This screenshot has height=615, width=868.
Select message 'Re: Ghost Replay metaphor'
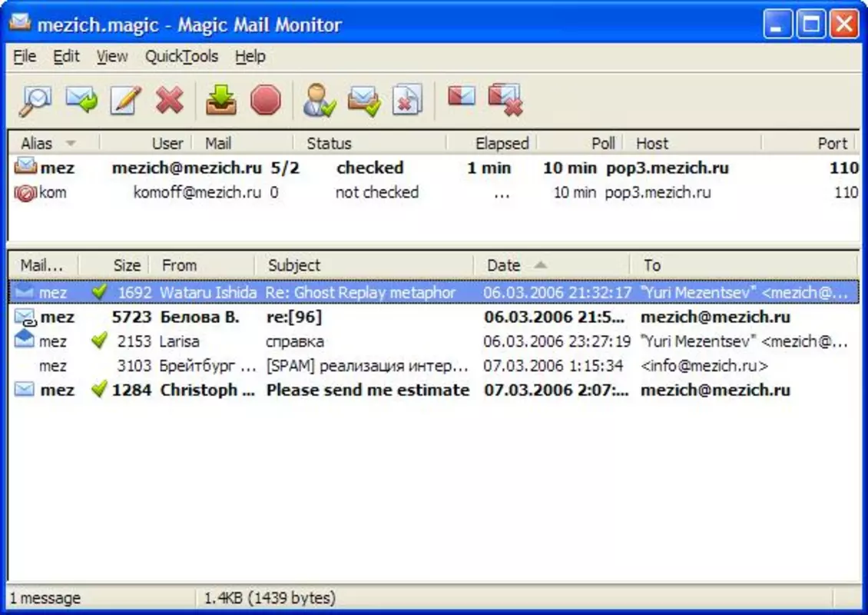[x=434, y=292]
